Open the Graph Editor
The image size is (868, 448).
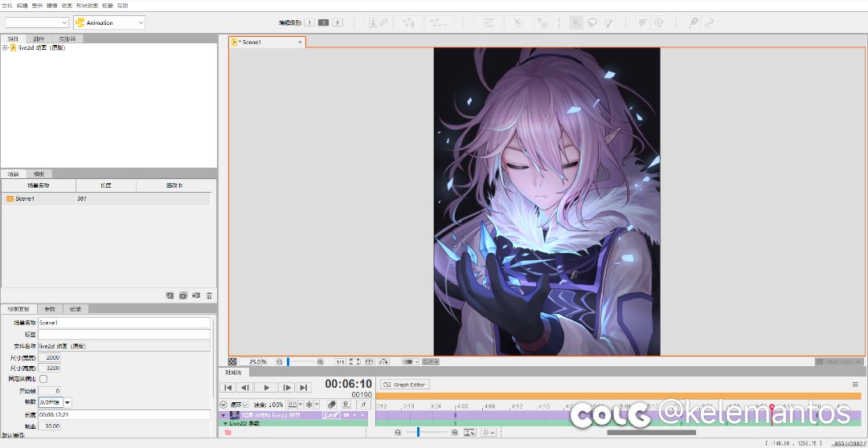pos(404,385)
